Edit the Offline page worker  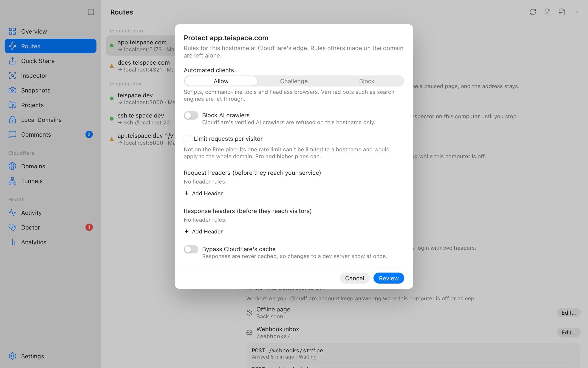point(568,313)
